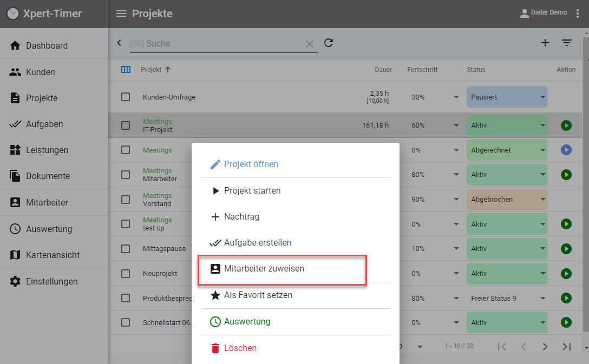Open the Freier Status 9 dropdown
The height and width of the screenshot is (364, 589).
[x=542, y=299]
